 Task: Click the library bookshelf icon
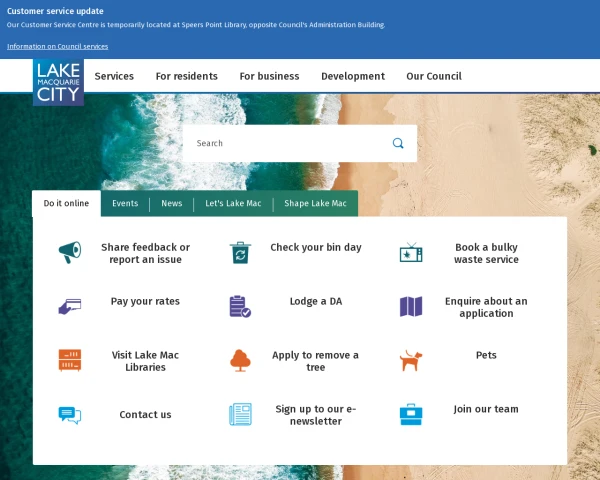point(69,360)
